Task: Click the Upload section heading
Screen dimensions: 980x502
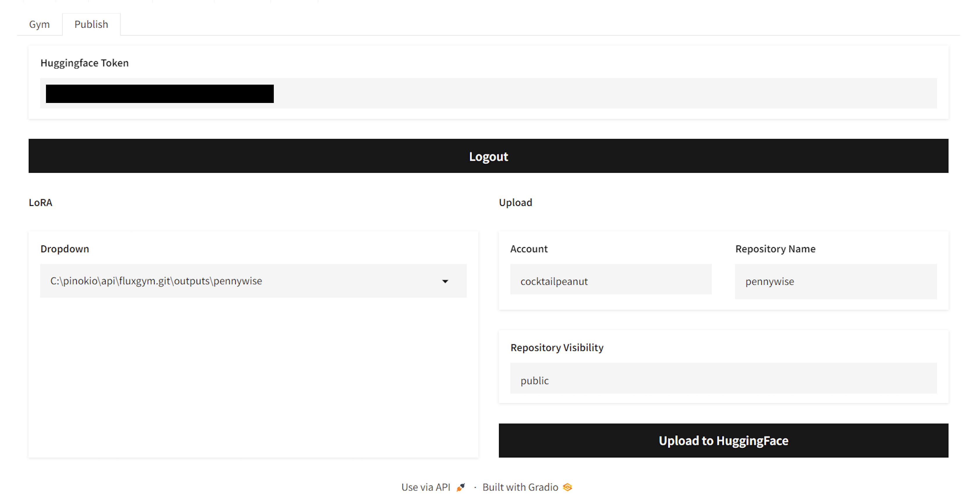Action: click(515, 203)
